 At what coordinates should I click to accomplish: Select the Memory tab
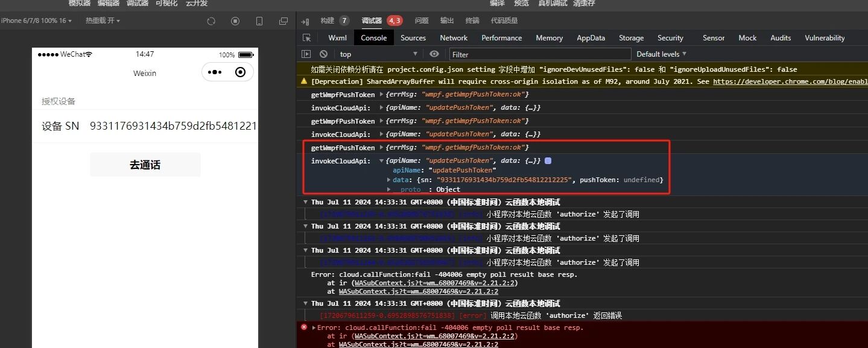550,38
